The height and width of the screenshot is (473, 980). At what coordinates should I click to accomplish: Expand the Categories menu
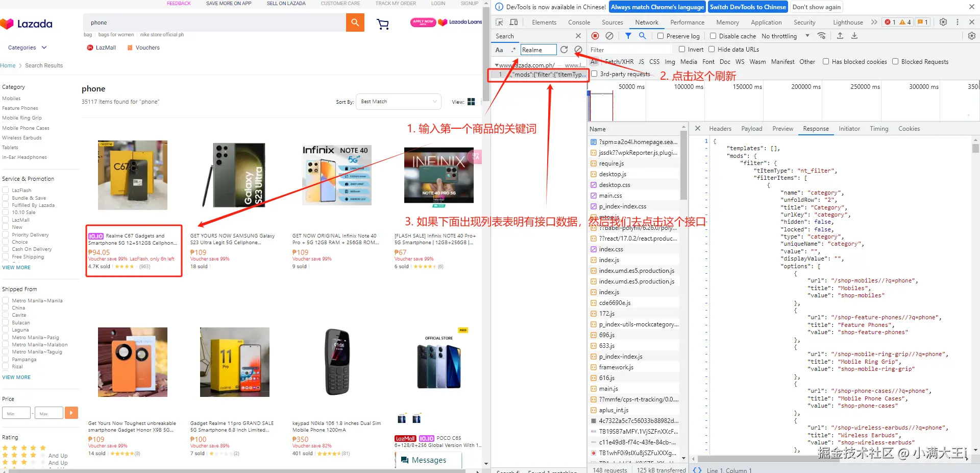(x=27, y=48)
